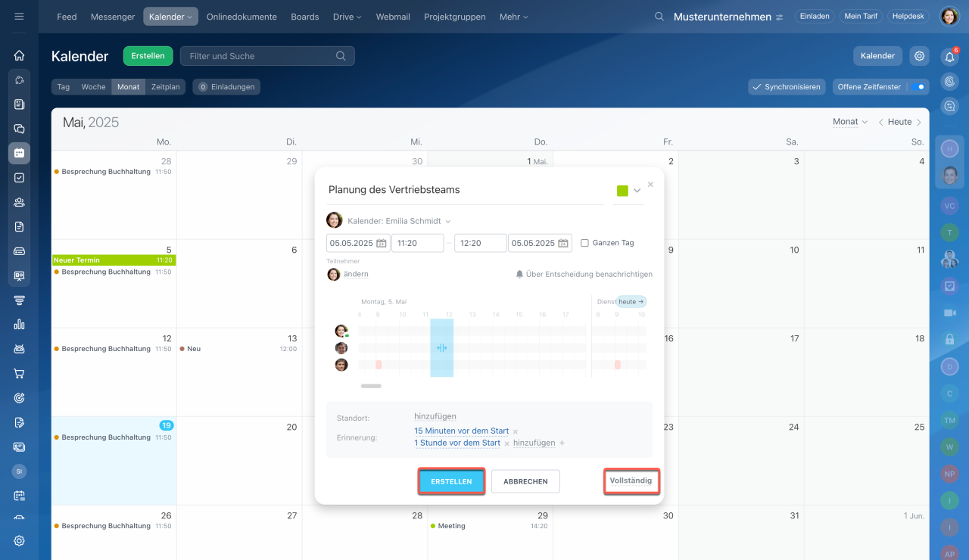
Task: Expand the Monat view dropdown on the right
Action: (849, 122)
